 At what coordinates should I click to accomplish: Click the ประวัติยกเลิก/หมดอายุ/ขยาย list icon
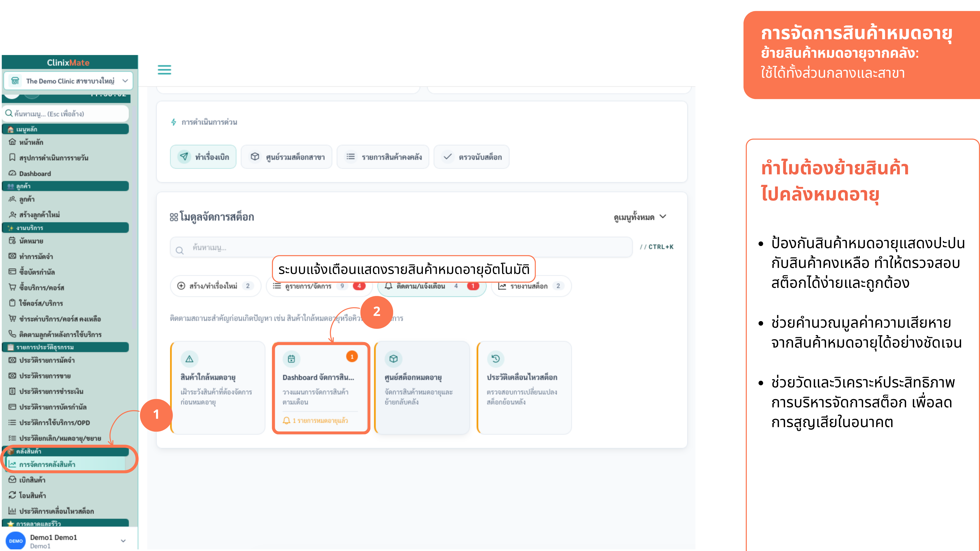[12, 438]
